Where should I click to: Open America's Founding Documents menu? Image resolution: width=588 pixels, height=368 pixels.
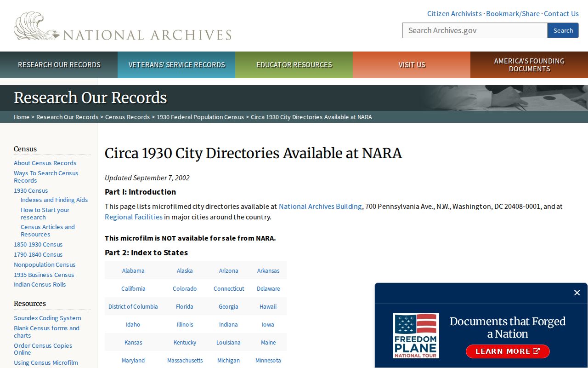coord(529,65)
